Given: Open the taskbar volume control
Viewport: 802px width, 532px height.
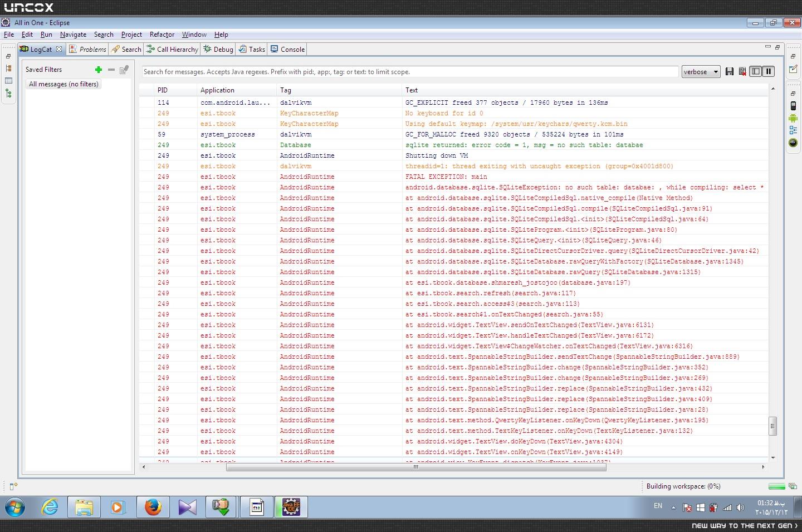Looking at the screenshot, I should [x=740, y=507].
